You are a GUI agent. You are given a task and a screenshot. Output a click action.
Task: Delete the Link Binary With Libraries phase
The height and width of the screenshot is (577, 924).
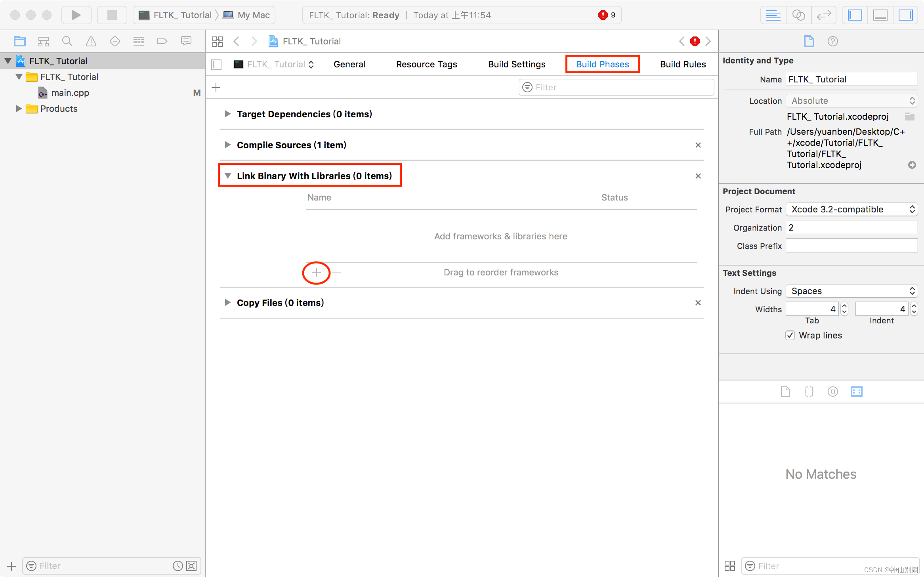tap(698, 176)
